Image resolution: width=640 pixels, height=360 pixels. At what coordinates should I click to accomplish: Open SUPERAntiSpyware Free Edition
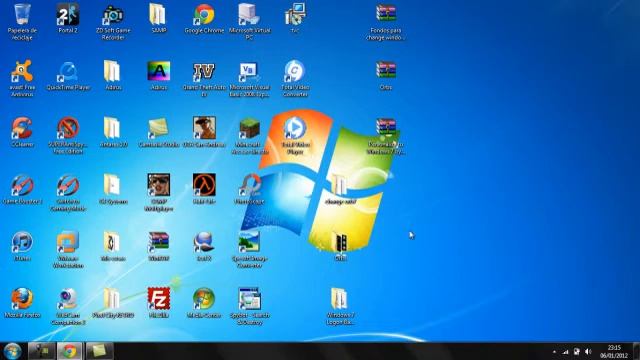(68, 128)
